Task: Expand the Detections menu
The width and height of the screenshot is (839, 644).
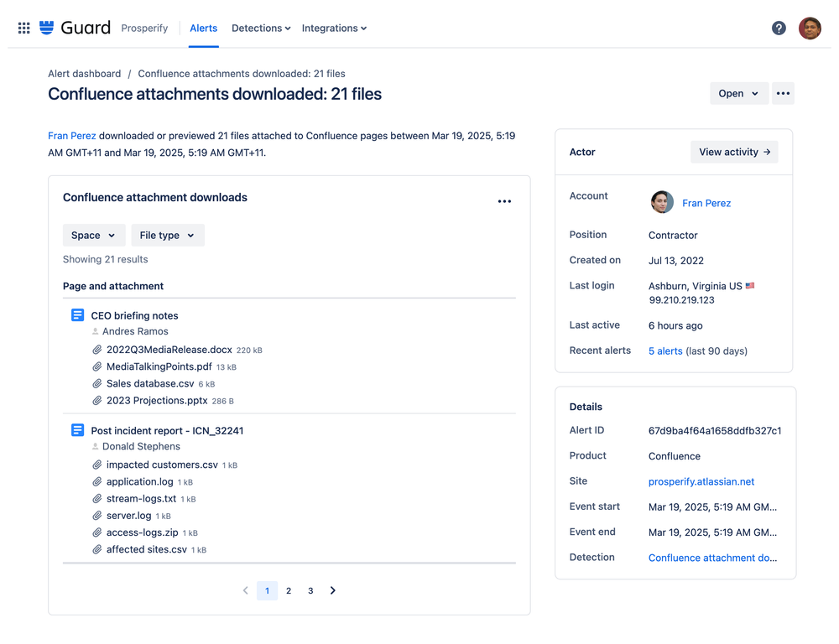Action: coord(261,29)
